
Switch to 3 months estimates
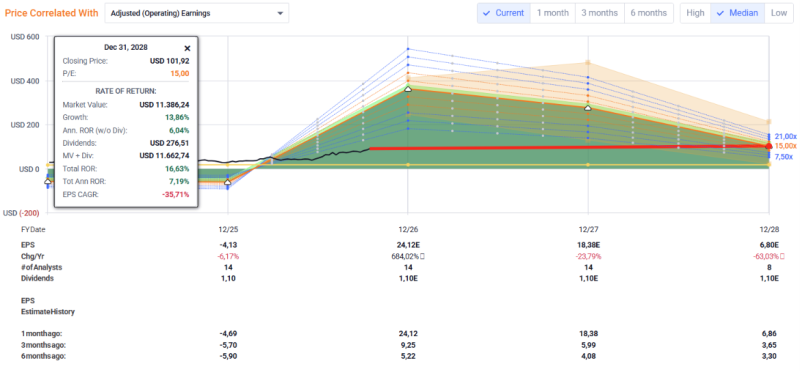click(599, 13)
